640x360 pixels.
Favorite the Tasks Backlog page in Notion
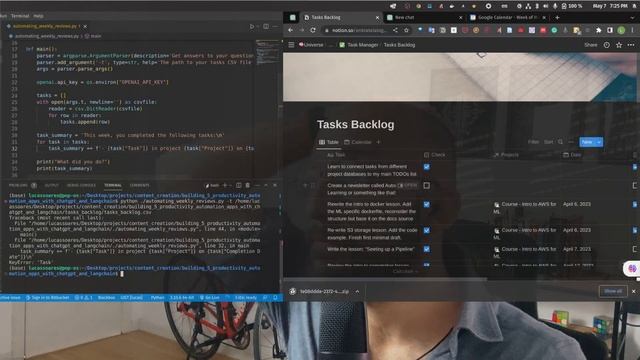click(x=619, y=45)
